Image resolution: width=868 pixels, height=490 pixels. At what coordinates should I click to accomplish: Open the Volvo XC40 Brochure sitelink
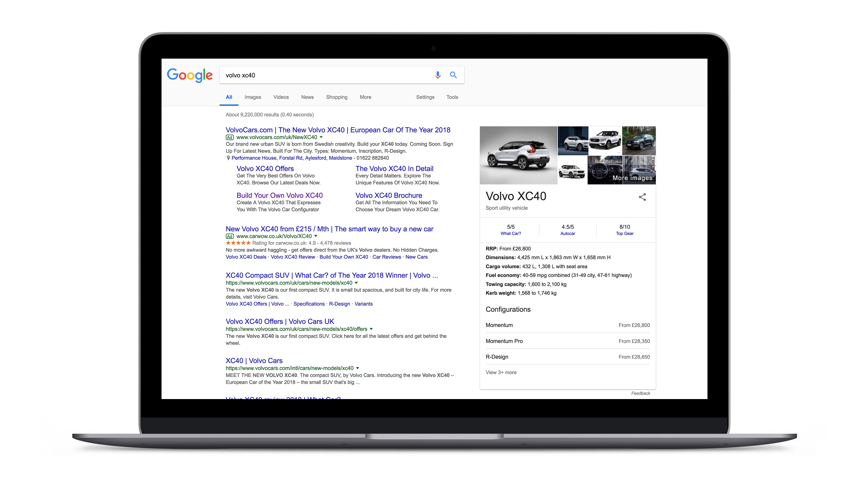click(x=389, y=195)
